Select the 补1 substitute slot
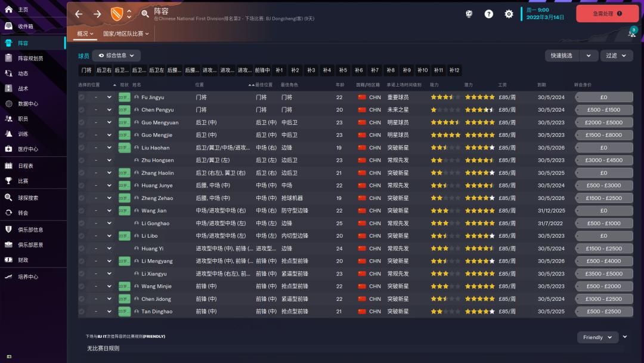The width and height of the screenshot is (644, 363). (x=279, y=70)
